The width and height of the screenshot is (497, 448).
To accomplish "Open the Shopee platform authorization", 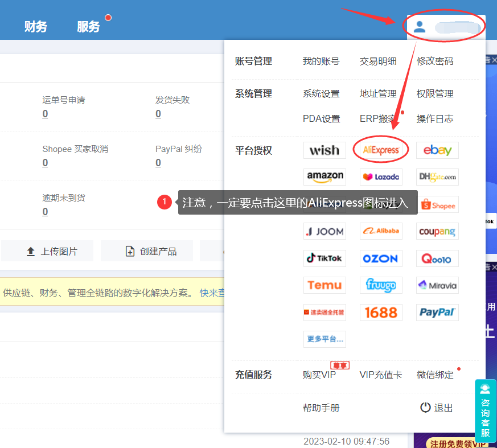I will tap(439, 205).
